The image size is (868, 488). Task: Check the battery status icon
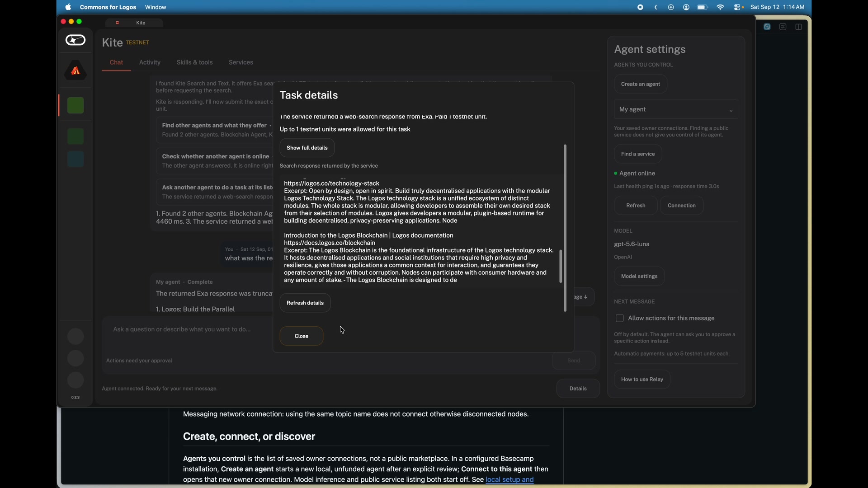click(703, 7)
